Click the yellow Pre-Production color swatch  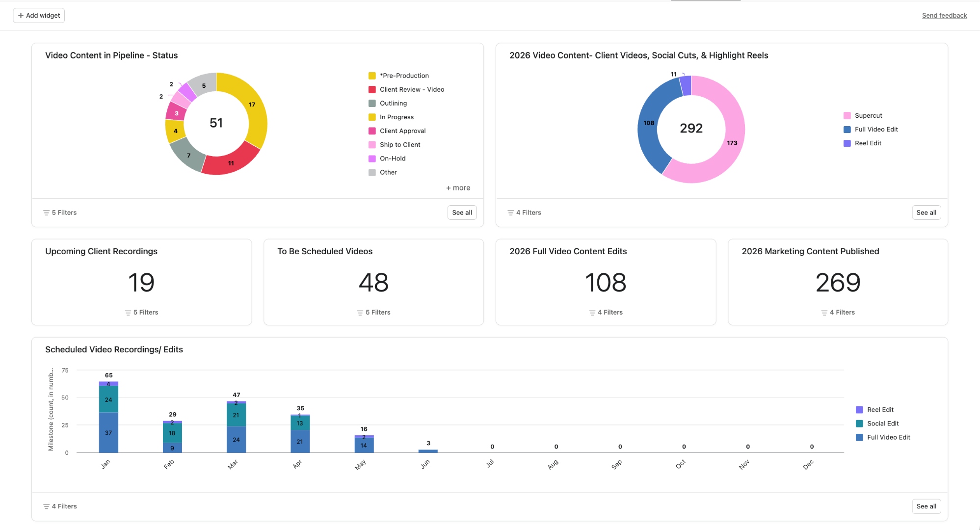372,76
